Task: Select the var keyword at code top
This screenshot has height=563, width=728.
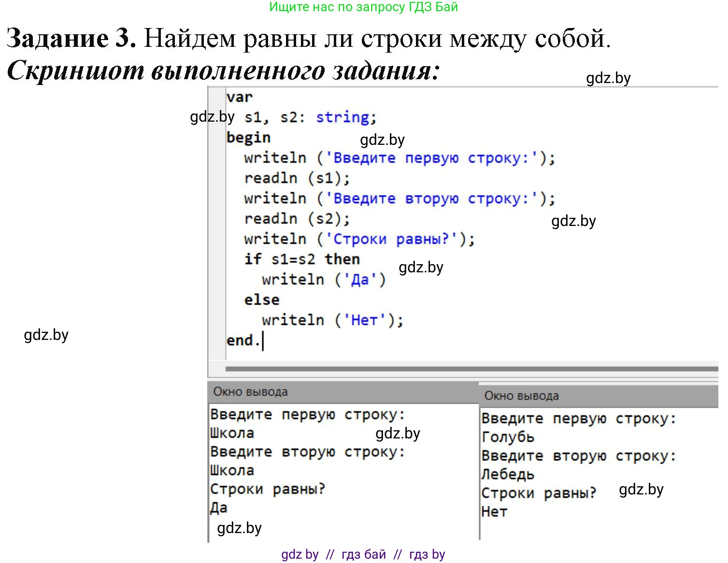Action: click(x=240, y=97)
